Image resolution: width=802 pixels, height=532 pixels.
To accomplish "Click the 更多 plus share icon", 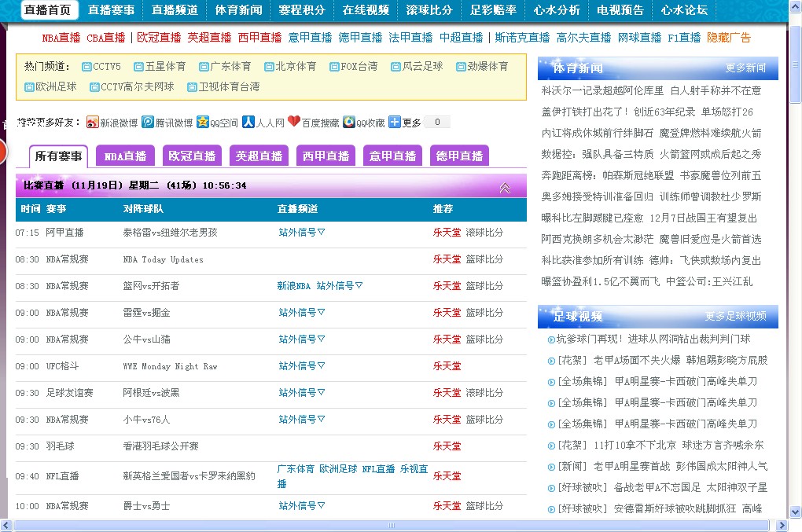I will (x=395, y=122).
